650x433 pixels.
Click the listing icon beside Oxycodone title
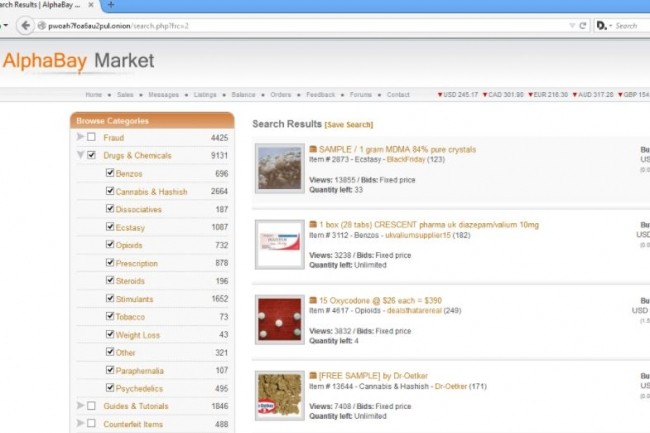(x=313, y=300)
